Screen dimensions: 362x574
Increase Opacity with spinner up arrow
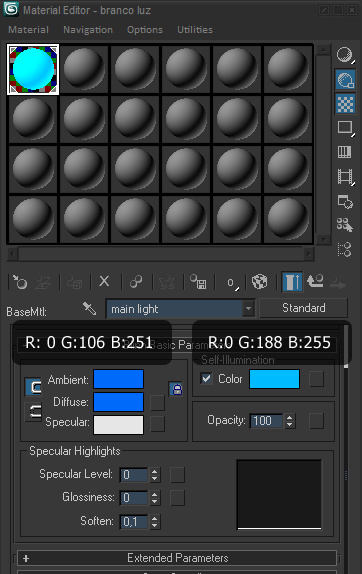pos(290,417)
